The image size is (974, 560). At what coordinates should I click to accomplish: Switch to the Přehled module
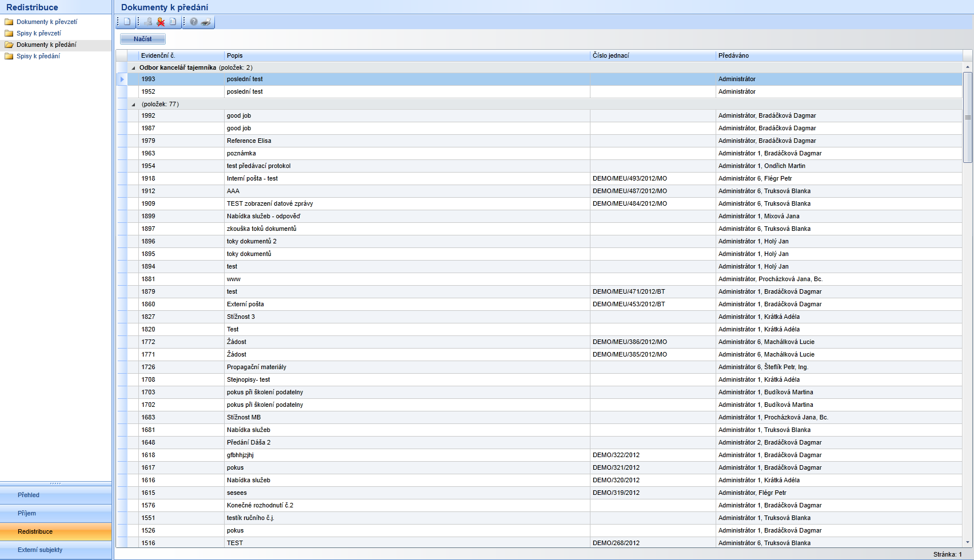pos(56,495)
